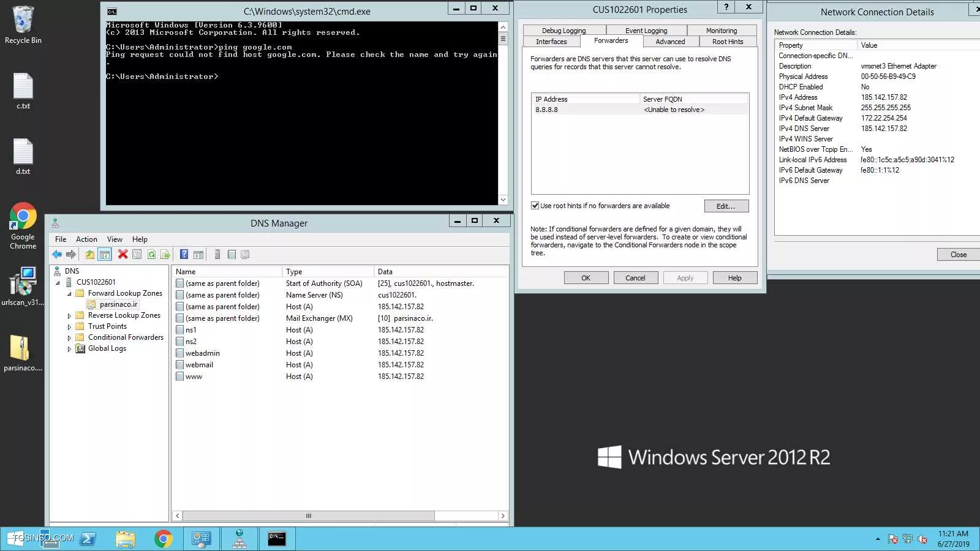
Task: Click the Back arrow in DNS Manager toolbar
Action: (x=57, y=255)
